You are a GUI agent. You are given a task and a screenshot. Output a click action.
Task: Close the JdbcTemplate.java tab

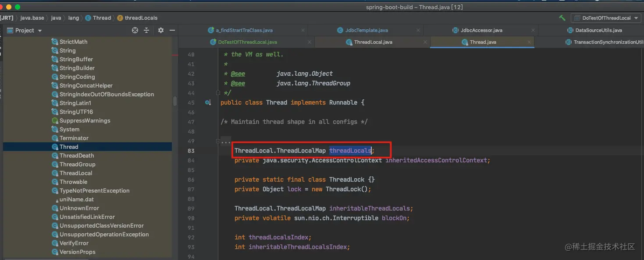tap(419, 30)
